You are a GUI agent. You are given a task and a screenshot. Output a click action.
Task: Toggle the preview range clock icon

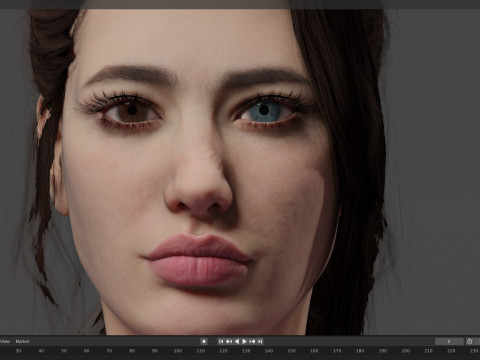[469, 341]
